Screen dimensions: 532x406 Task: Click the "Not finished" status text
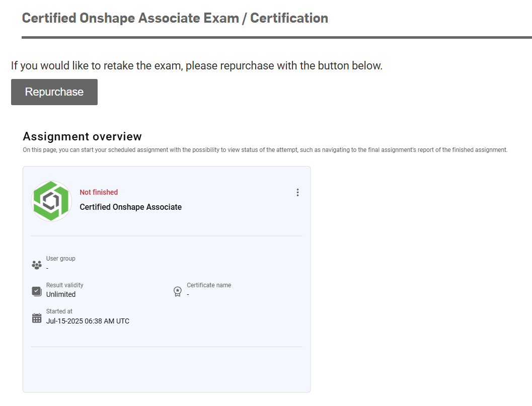99,192
